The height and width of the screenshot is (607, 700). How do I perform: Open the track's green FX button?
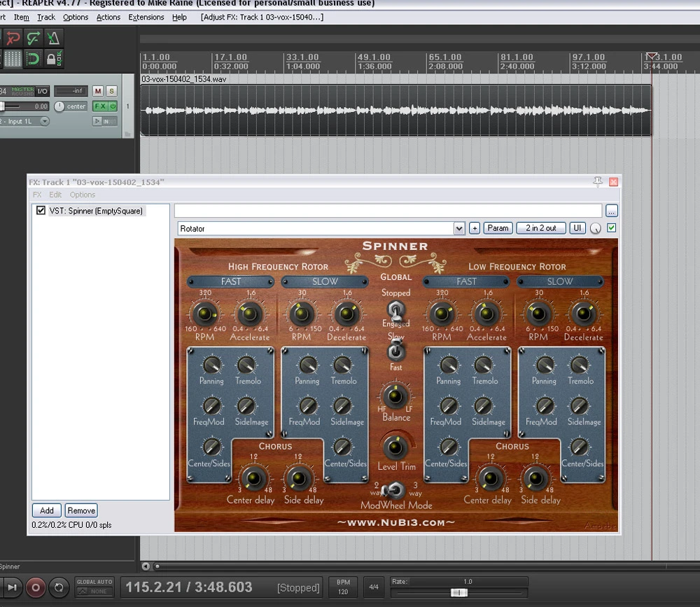coord(100,106)
